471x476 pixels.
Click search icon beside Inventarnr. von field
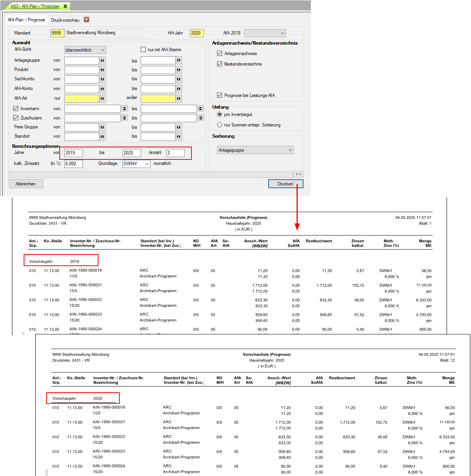point(124,109)
